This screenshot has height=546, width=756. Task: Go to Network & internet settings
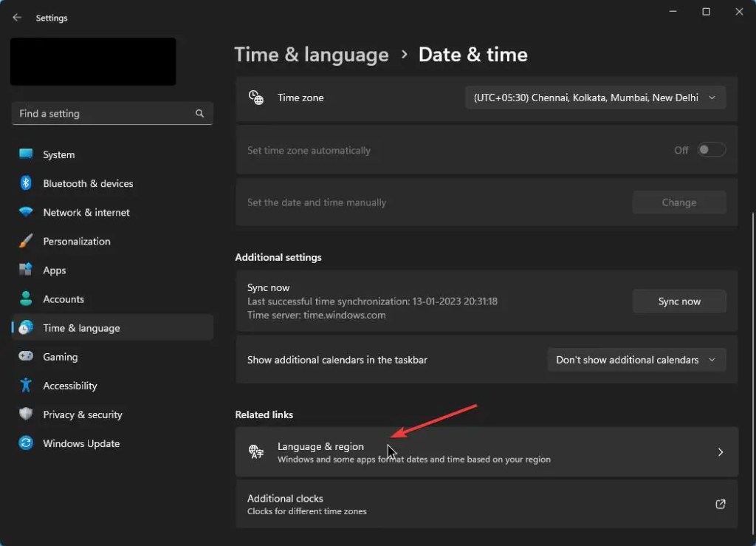112,212
